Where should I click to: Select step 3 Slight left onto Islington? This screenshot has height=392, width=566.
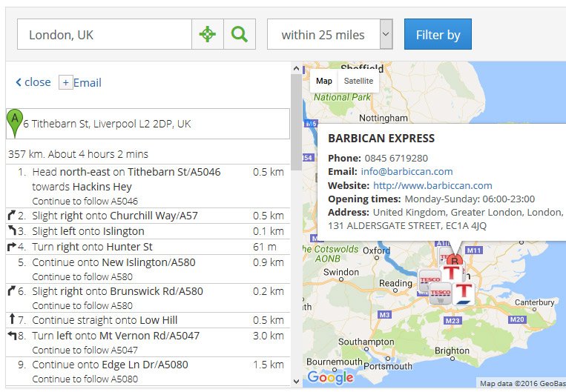click(x=148, y=231)
